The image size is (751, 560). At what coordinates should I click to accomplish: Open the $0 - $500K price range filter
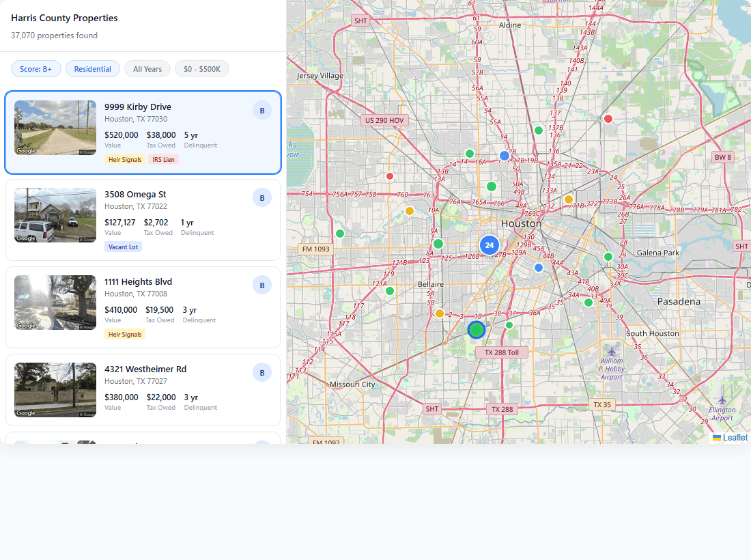201,68
